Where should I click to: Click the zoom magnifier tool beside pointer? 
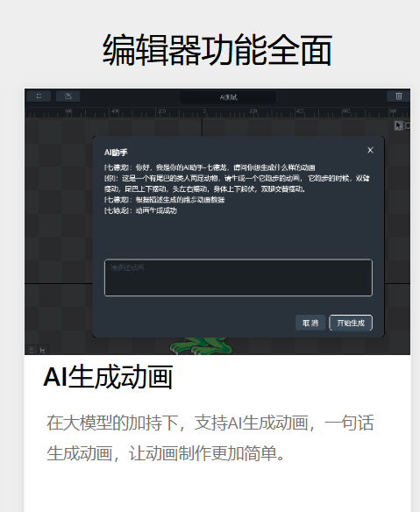[407, 125]
